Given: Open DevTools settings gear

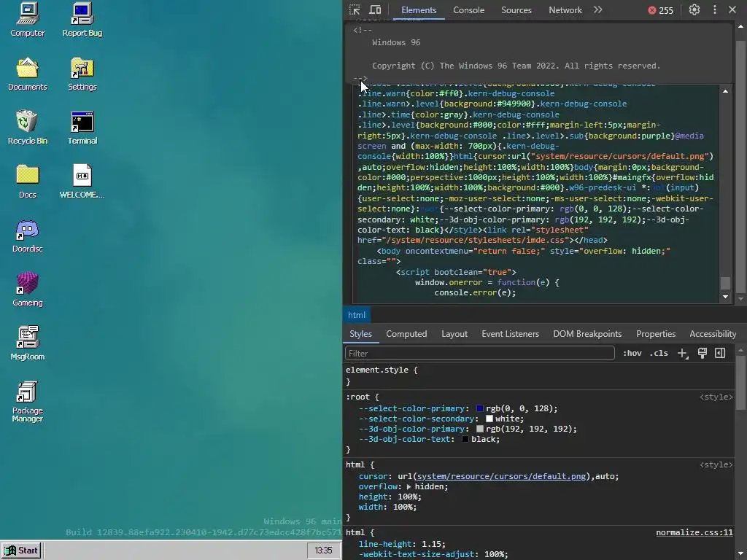Looking at the screenshot, I should [694, 10].
